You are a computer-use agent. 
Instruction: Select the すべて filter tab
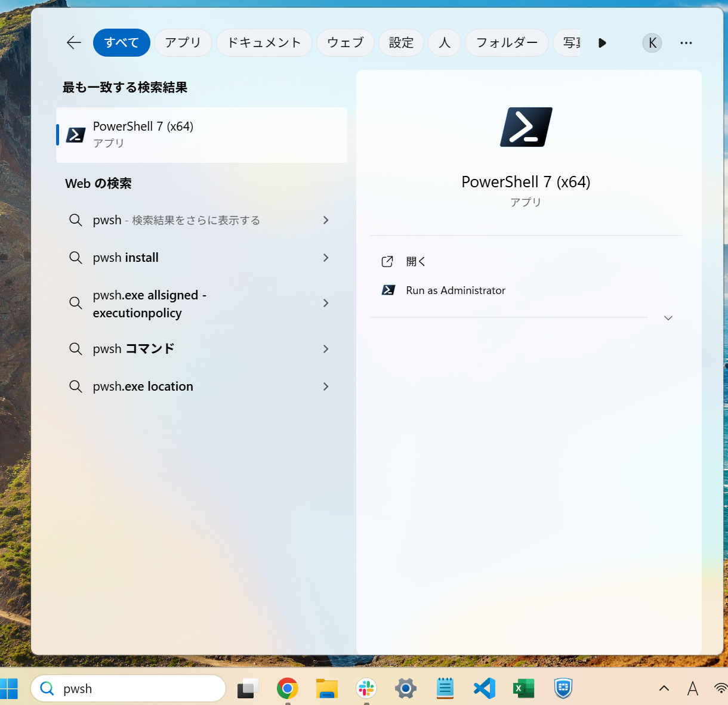click(122, 42)
